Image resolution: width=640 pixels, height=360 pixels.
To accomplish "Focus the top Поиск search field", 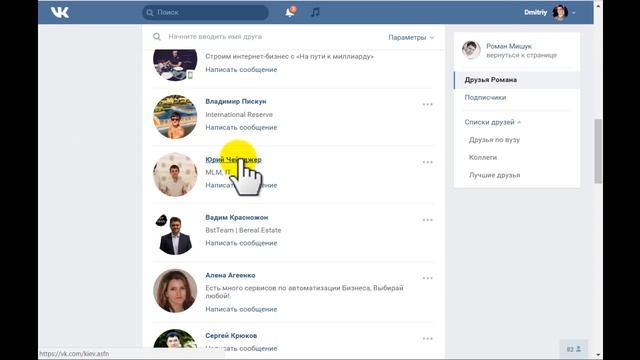I will point(205,12).
